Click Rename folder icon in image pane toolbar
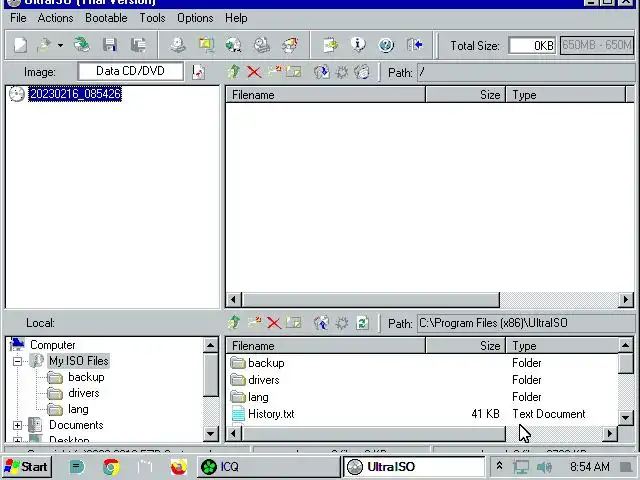 click(293, 72)
